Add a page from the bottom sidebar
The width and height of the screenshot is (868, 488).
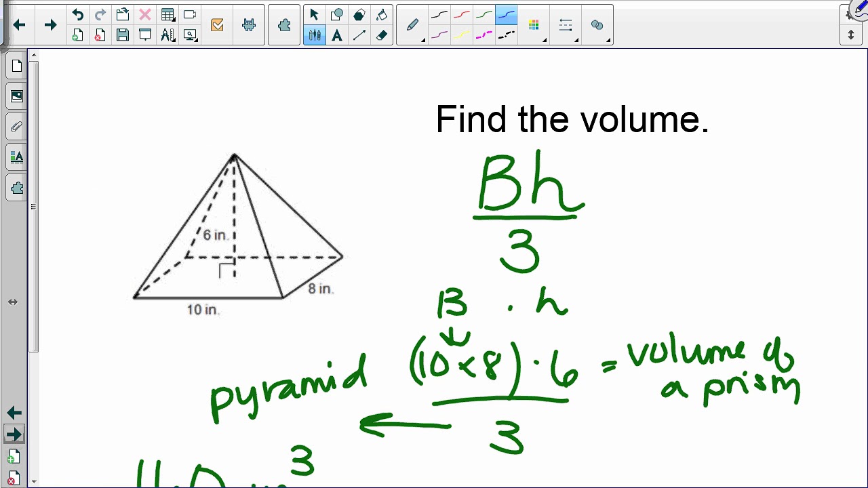[14, 457]
